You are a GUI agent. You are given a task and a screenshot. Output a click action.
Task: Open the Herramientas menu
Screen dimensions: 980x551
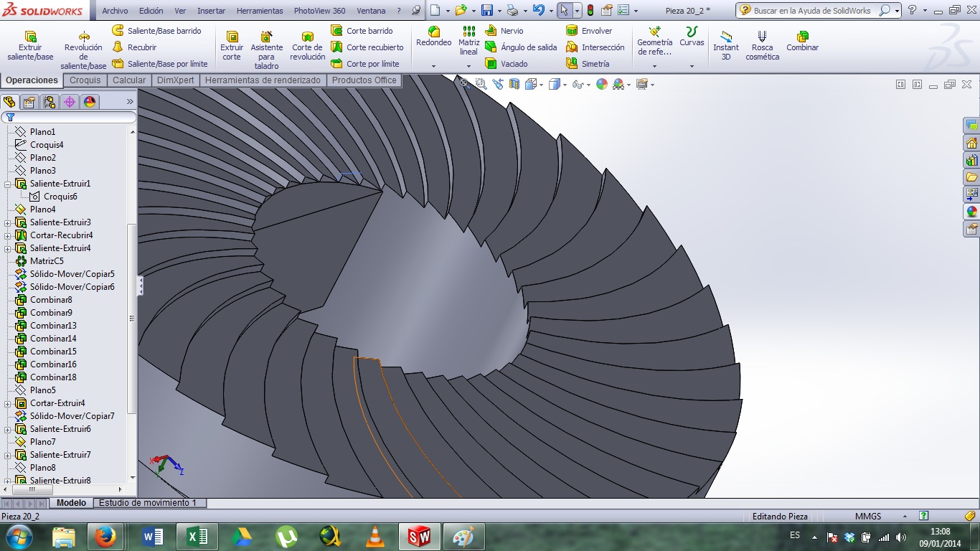click(260, 11)
